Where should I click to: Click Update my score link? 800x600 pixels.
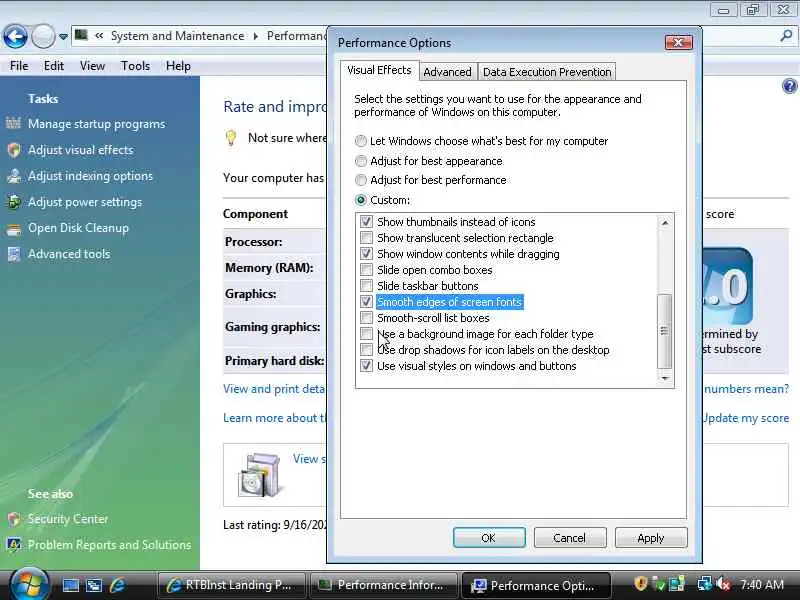[x=745, y=418]
